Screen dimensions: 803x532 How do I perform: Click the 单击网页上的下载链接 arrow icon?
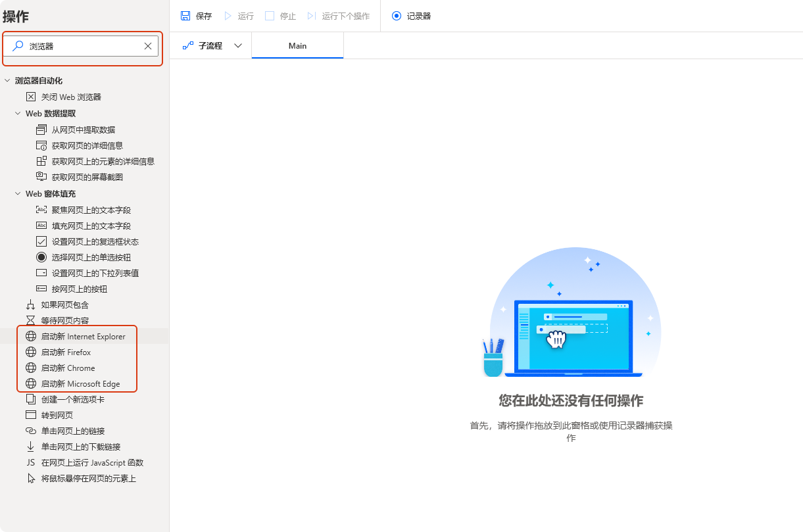tap(31, 447)
